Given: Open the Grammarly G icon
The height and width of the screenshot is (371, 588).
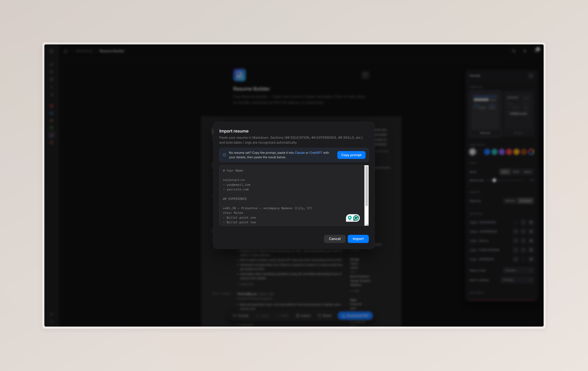Looking at the screenshot, I should (x=356, y=218).
